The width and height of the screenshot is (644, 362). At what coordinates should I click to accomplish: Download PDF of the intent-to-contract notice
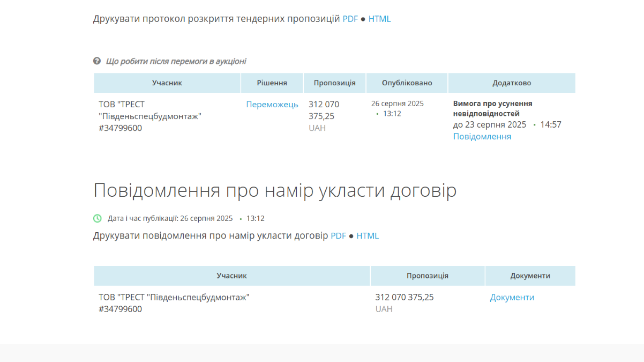pyautogui.click(x=338, y=235)
